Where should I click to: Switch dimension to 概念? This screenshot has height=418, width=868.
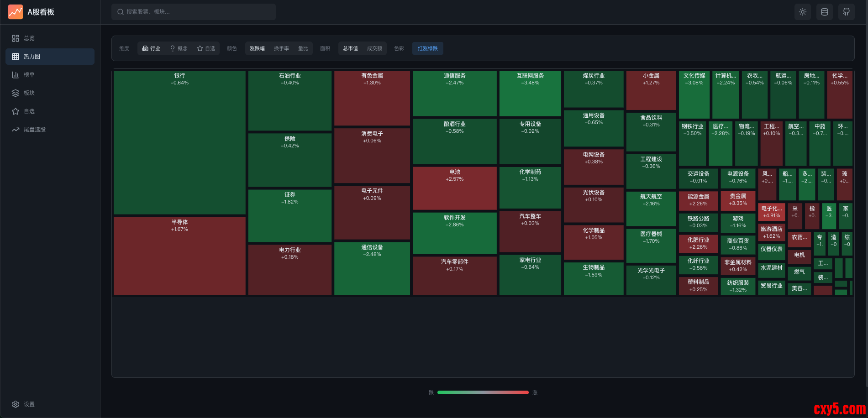pyautogui.click(x=179, y=48)
